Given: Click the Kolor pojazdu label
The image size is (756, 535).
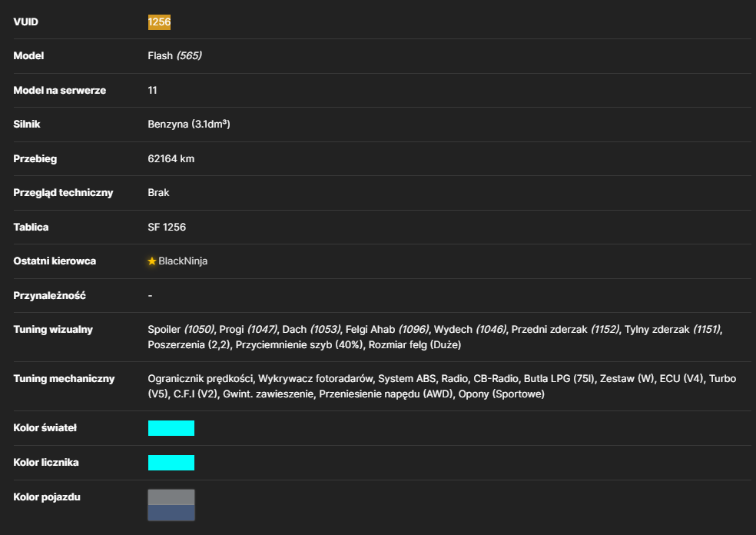Looking at the screenshot, I should pos(47,497).
